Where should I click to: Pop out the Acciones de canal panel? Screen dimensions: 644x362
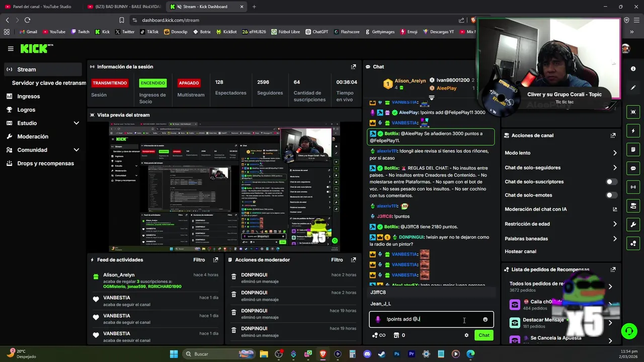pyautogui.click(x=613, y=135)
